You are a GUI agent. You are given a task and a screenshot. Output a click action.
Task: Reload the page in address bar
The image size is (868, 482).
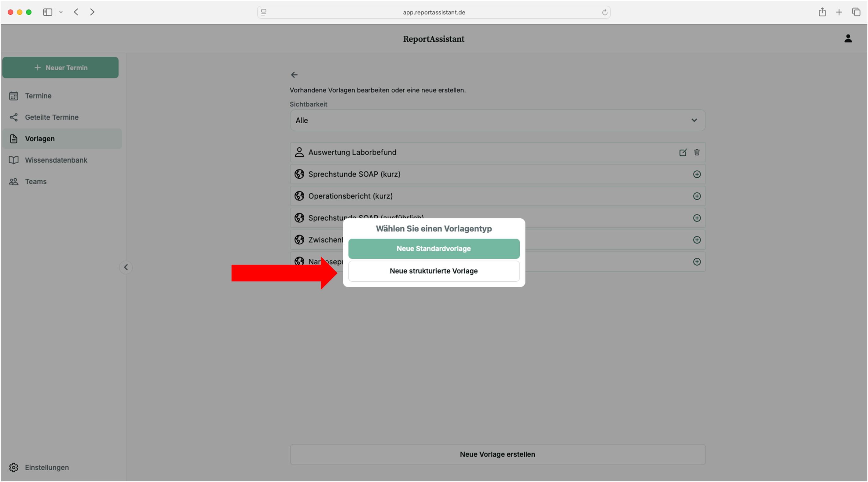(605, 12)
